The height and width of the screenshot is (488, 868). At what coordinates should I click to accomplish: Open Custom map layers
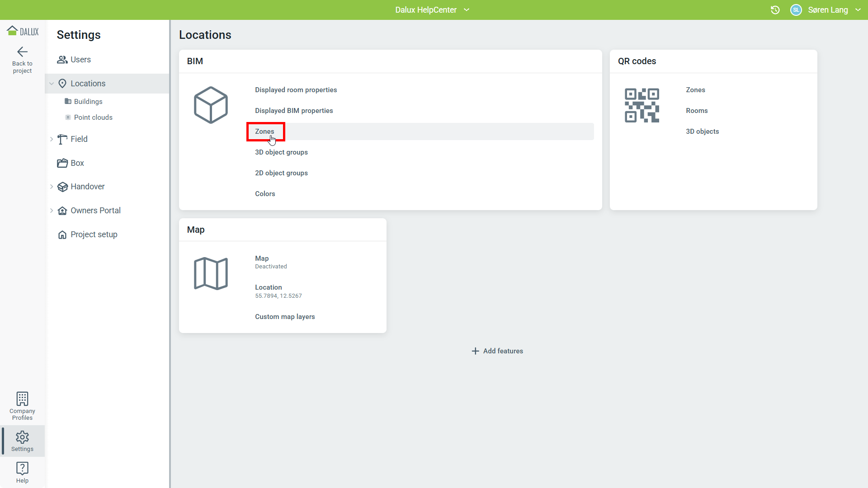point(285,317)
